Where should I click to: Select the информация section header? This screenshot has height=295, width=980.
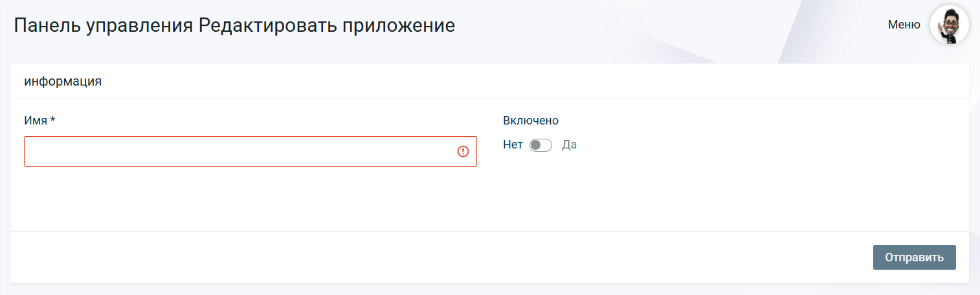click(x=63, y=82)
